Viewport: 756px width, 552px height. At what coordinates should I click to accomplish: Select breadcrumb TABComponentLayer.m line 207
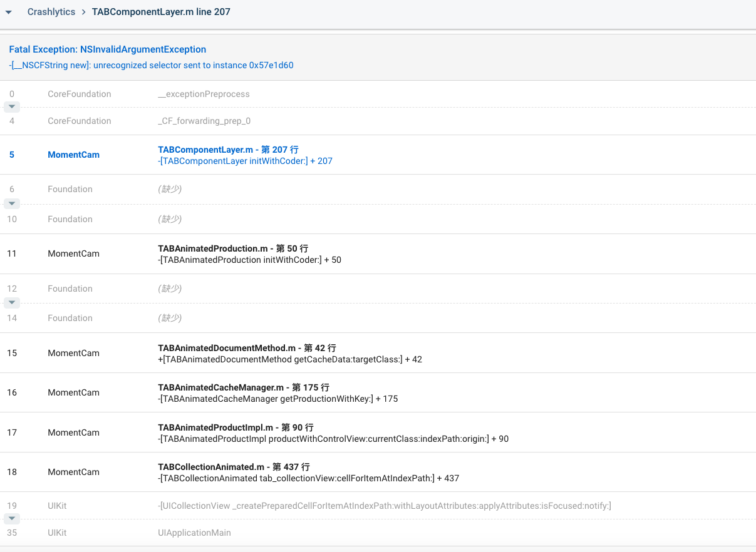point(161,12)
